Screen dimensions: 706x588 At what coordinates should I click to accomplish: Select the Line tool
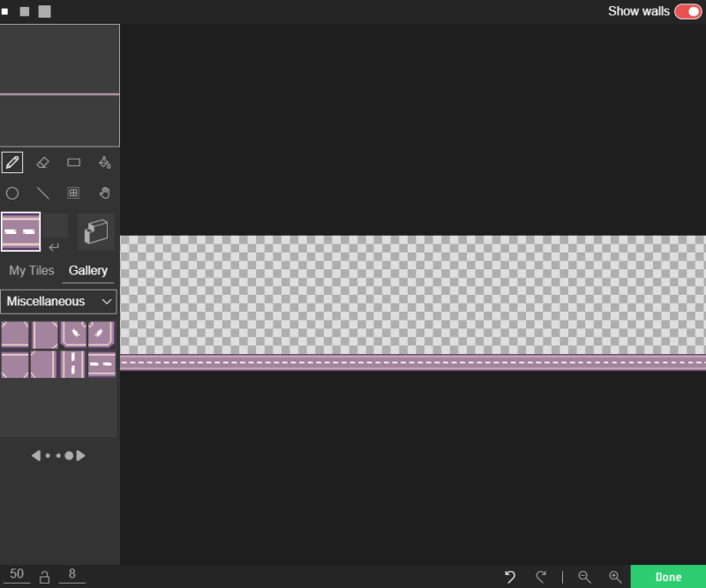click(x=42, y=193)
